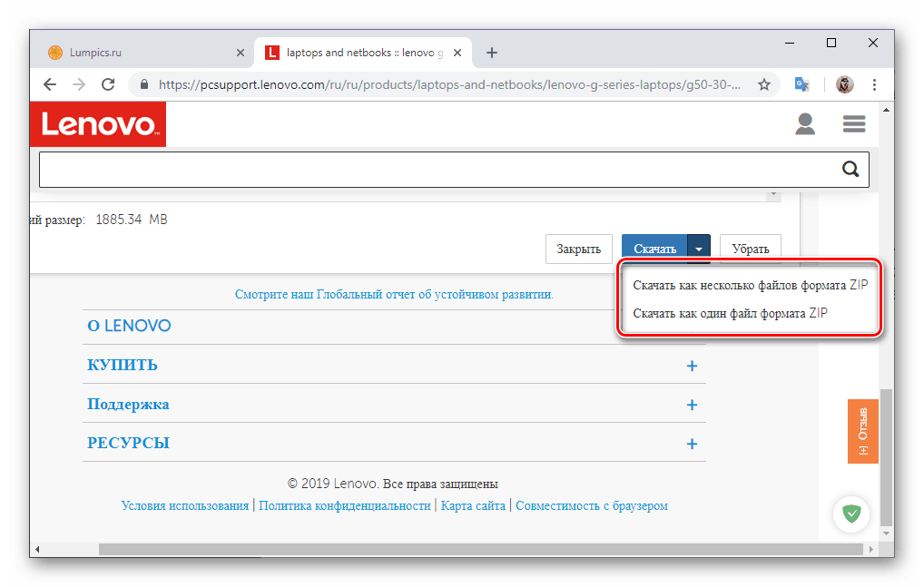Image resolution: width=924 pixels, height=587 pixels.
Task: Focus the Lenovo site search field
Action: [x=454, y=170]
